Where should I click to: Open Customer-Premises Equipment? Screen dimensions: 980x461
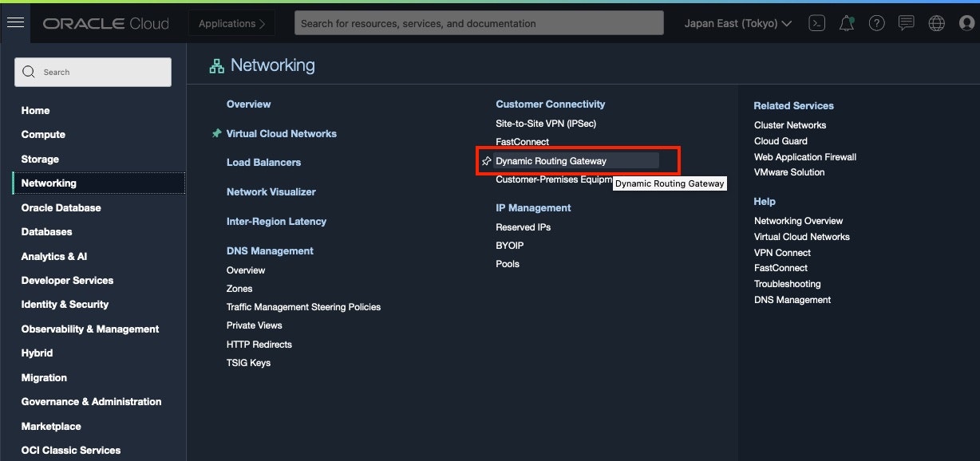click(x=554, y=179)
